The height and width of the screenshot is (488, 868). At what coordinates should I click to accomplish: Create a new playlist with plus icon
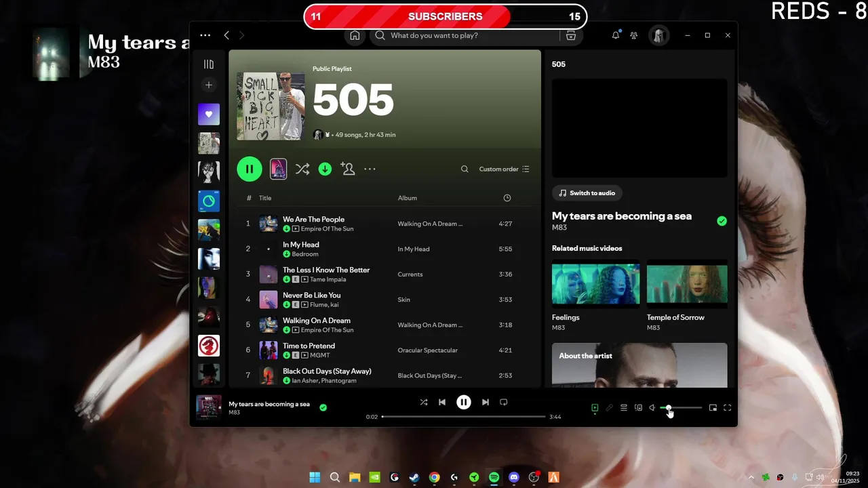209,85
